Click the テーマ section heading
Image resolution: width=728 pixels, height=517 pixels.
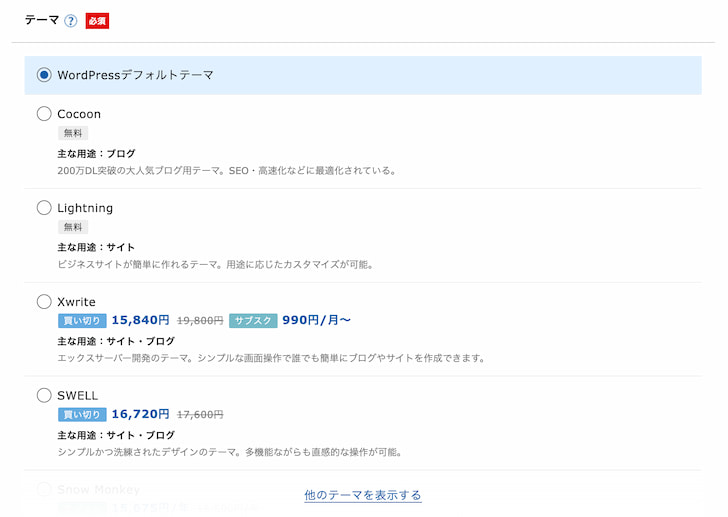42,20
